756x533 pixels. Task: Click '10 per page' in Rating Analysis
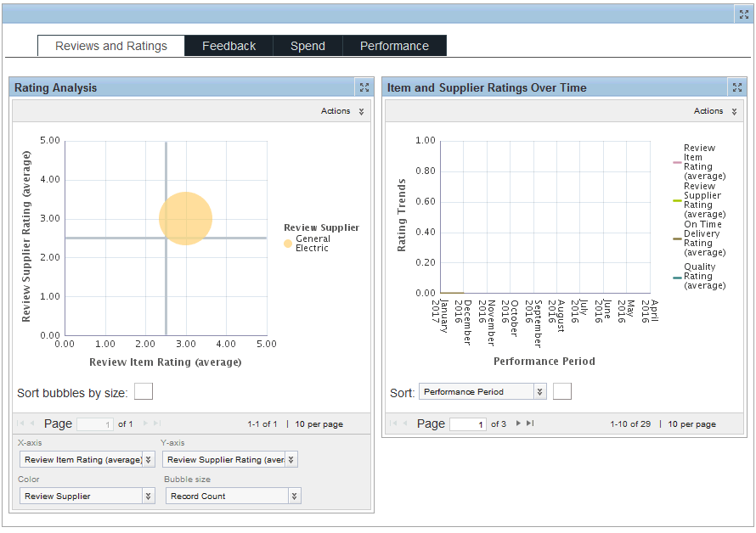[x=319, y=424]
